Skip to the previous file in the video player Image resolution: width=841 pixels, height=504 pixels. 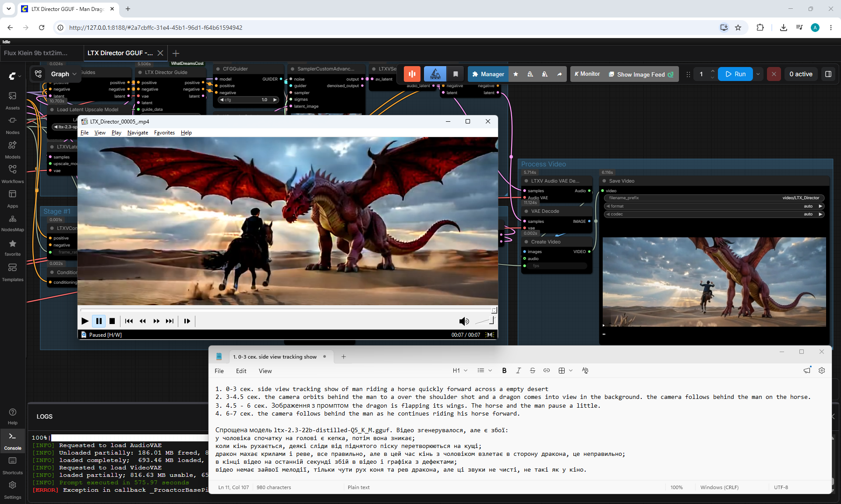[129, 321]
